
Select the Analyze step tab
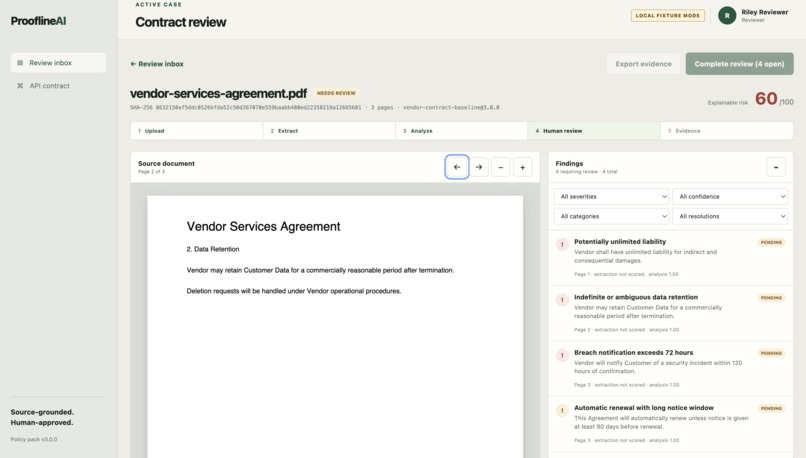(x=462, y=131)
